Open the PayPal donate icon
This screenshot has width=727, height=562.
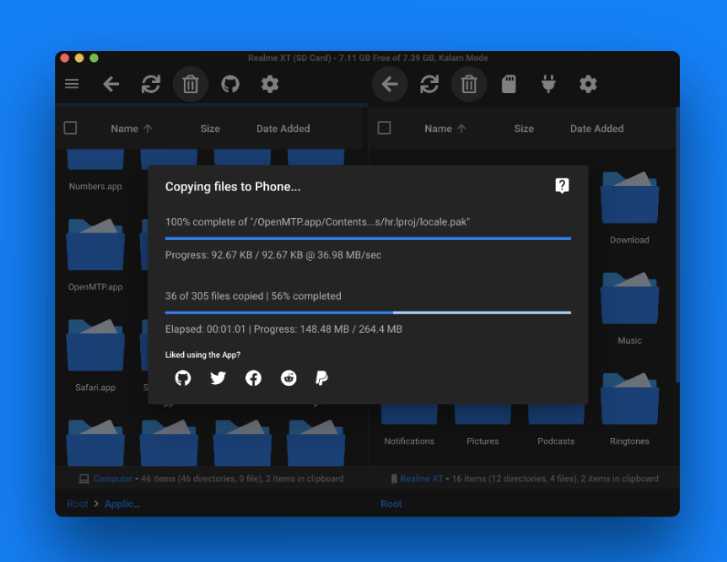tap(322, 378)
